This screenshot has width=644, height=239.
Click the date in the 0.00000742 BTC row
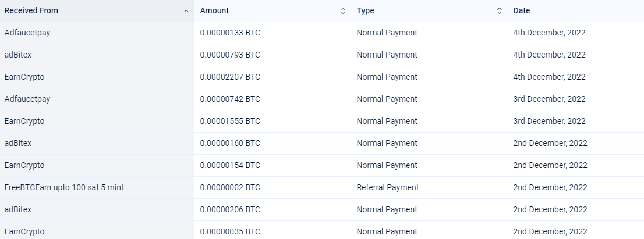pyautogui.click(x=549, y=99)
